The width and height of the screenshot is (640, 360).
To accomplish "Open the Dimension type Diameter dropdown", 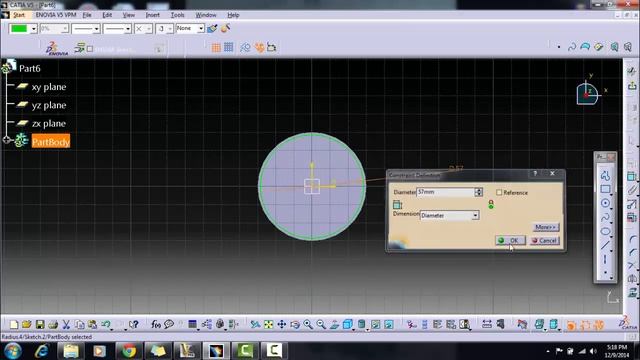I will [475, 215].
